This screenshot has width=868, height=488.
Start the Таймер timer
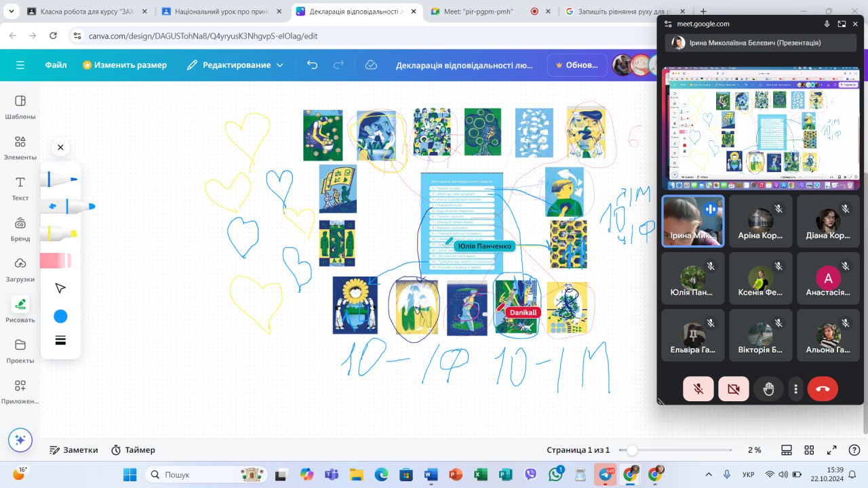pos(133,450)
